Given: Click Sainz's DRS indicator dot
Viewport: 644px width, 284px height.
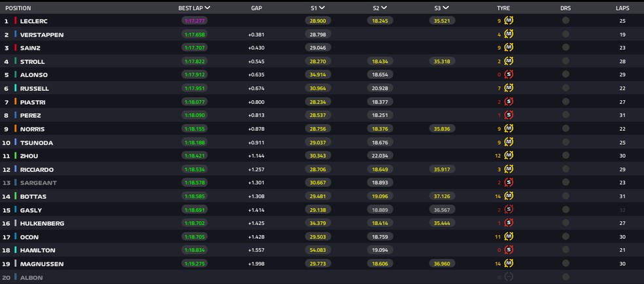Looking at the screenshot, I should pos(565,48).
